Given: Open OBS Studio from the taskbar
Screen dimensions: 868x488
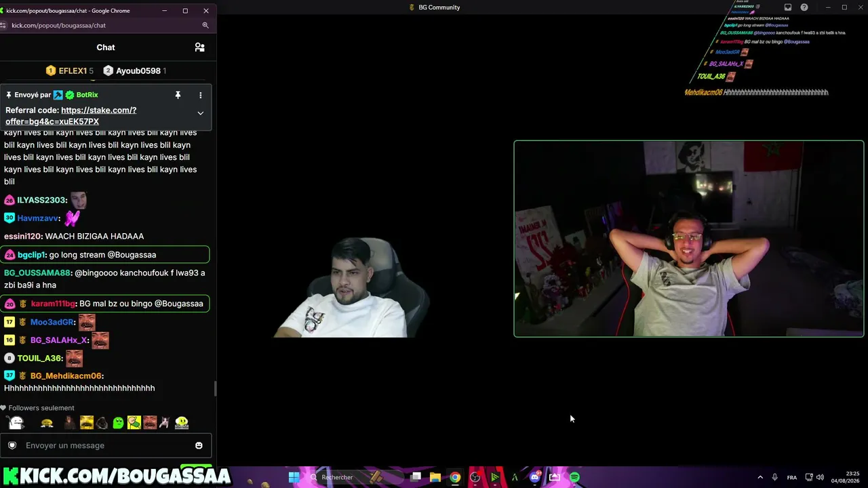Looking at the screenshot, I should pos(475,477).
